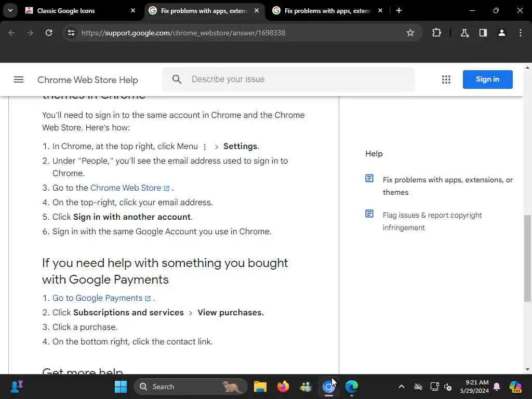Click the scrollbar down arrow
The image size is (532, 399).
click(x=527, y=369)
